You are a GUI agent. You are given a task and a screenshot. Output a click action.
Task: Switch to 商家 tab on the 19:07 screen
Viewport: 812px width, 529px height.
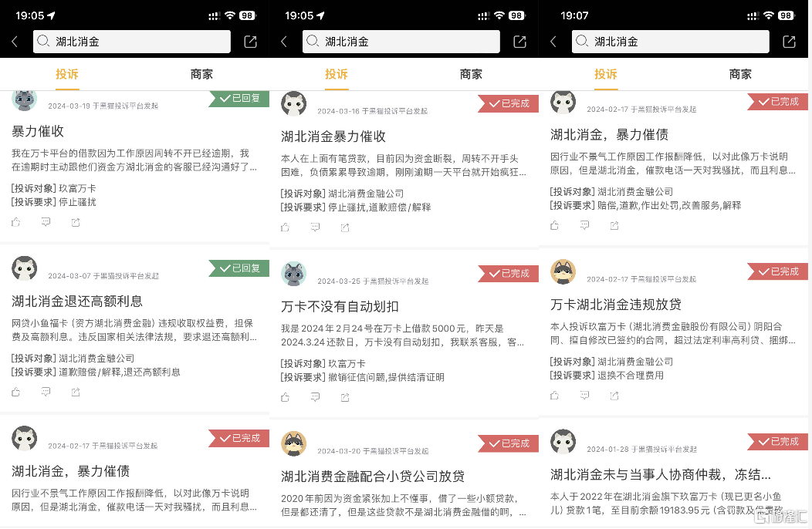pos(740,74)
